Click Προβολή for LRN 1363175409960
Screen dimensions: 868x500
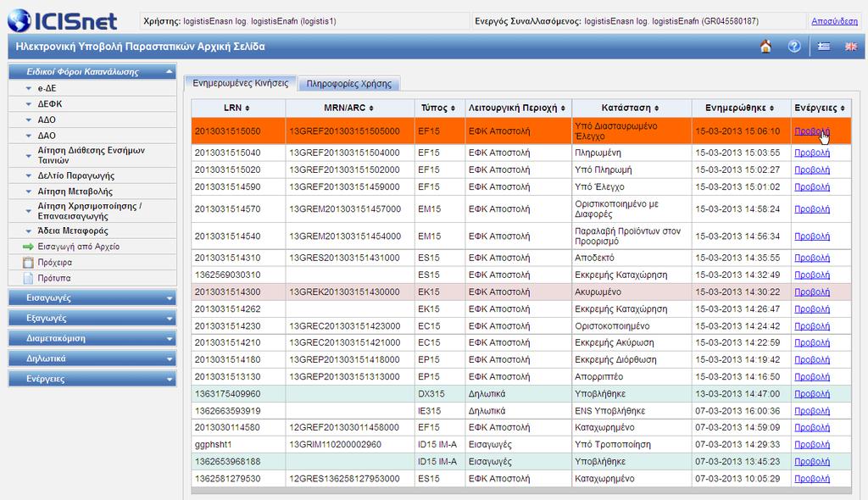pos(811,394)
